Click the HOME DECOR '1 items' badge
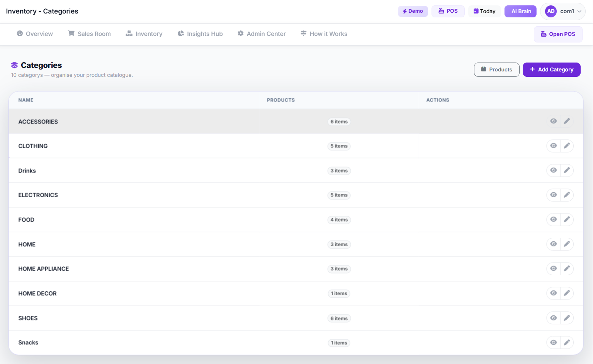 pyautogui.click(x=339, y=293)
